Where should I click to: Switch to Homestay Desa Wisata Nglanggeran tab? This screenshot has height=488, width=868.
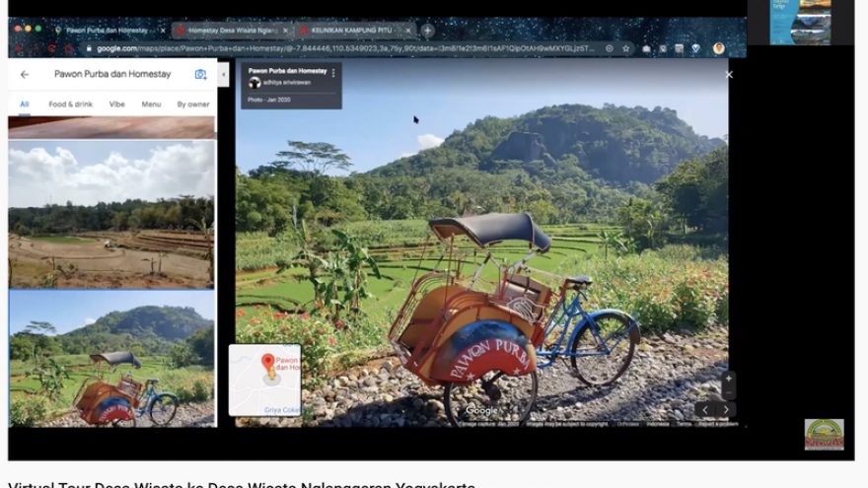(230, 31)
